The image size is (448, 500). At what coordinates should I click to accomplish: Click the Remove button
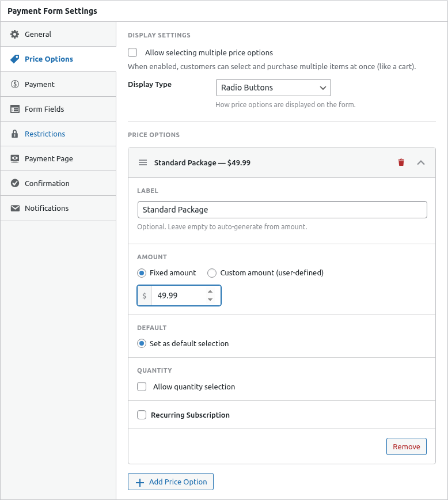[x=406, y=446]
